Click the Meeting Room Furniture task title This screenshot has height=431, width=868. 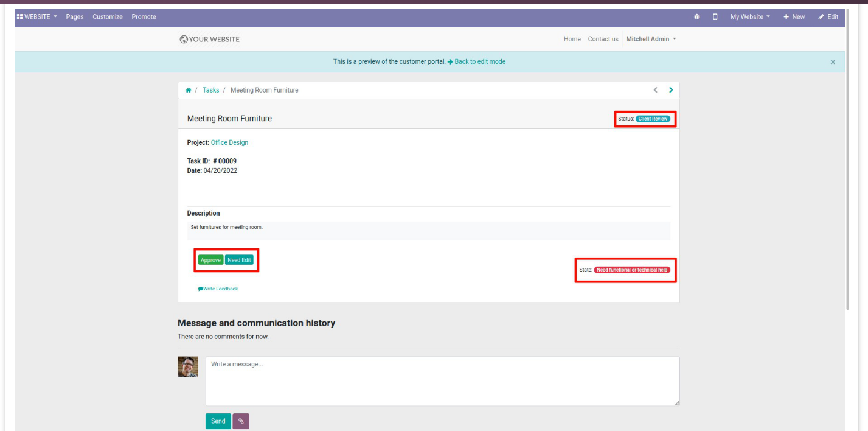click(229, 119)
